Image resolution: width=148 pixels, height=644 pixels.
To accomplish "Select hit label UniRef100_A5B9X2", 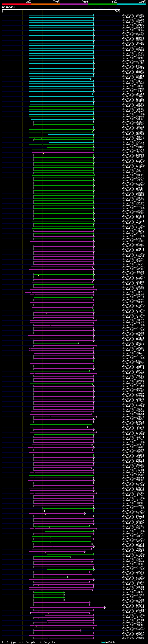I will [133, 127].
